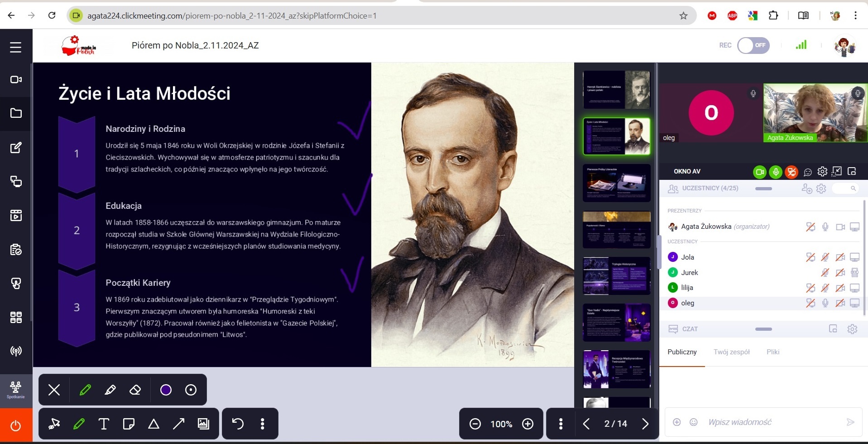Go to the next slide
Viewport: 868px width, 444px height.
[x=645, y=424]
